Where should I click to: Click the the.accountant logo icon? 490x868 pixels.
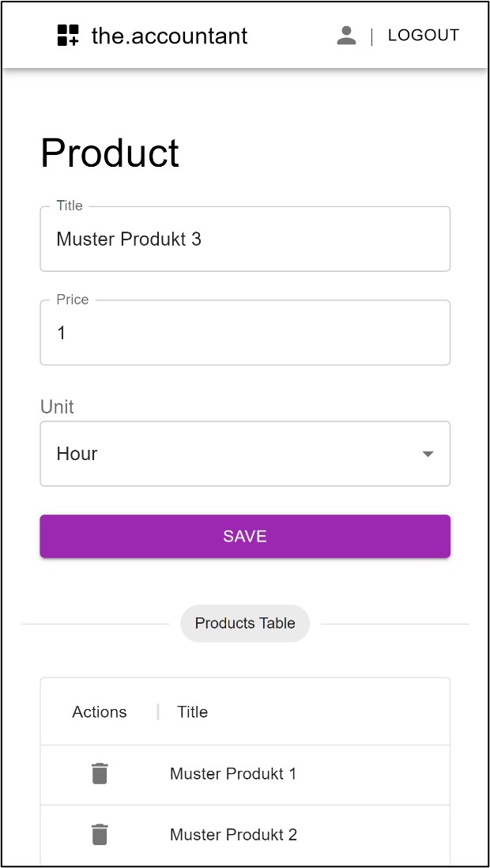[68, 36]
